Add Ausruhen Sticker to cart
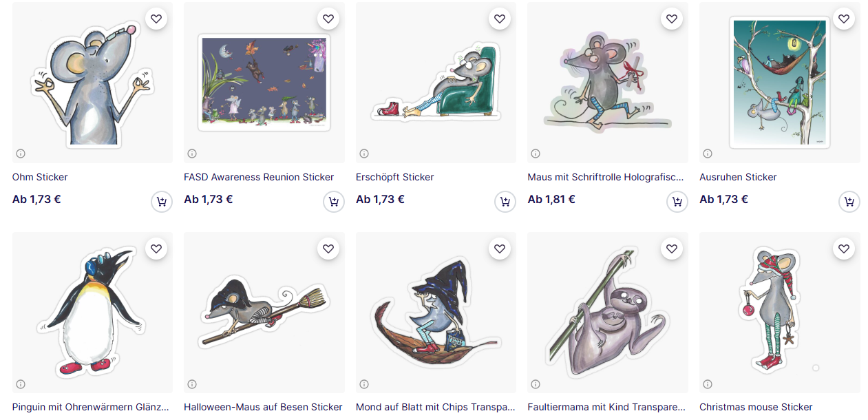The image size is (868, 420). coord(849,202)
